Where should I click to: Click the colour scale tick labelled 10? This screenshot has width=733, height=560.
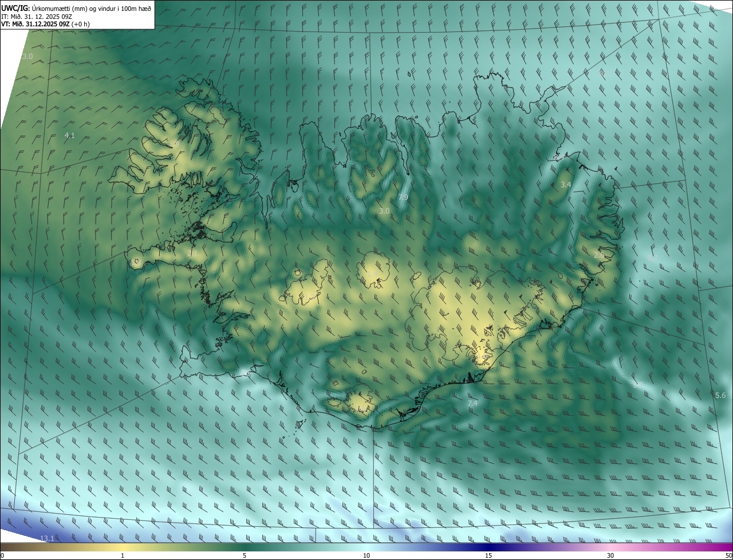click(x=366, y=556)
